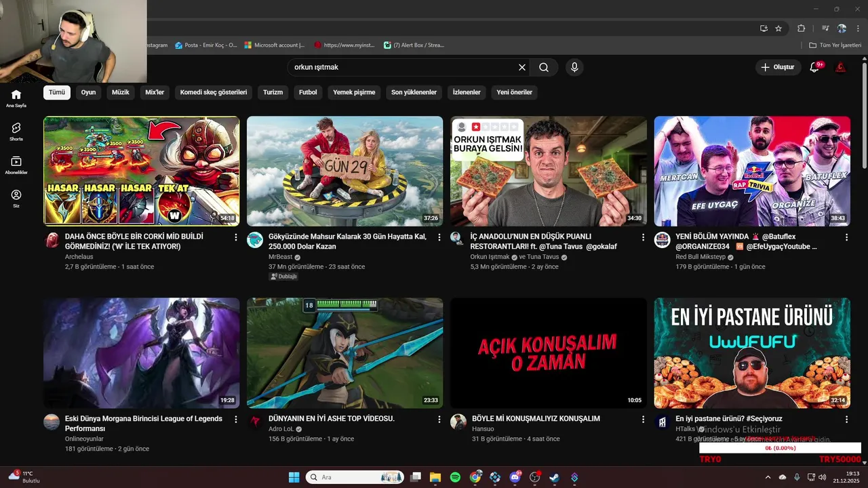Open the Alert Box / Stream bookmark
This screenshot has width=868, height=488.
(x=414, y=45)
